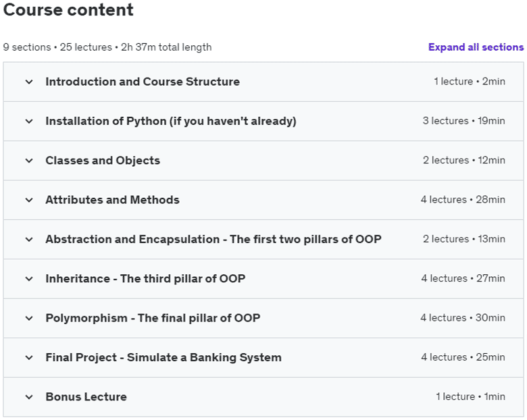Image resolution: width=527 pixels, height=420 pixels.
Task: Expand the Attributes and Methods chevron
Action: 29,200
